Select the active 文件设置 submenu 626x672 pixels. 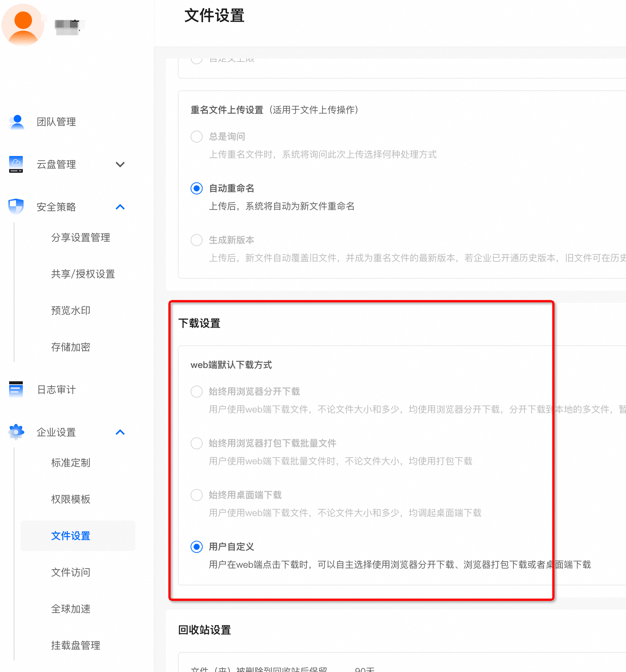click(x=78, y=536)
